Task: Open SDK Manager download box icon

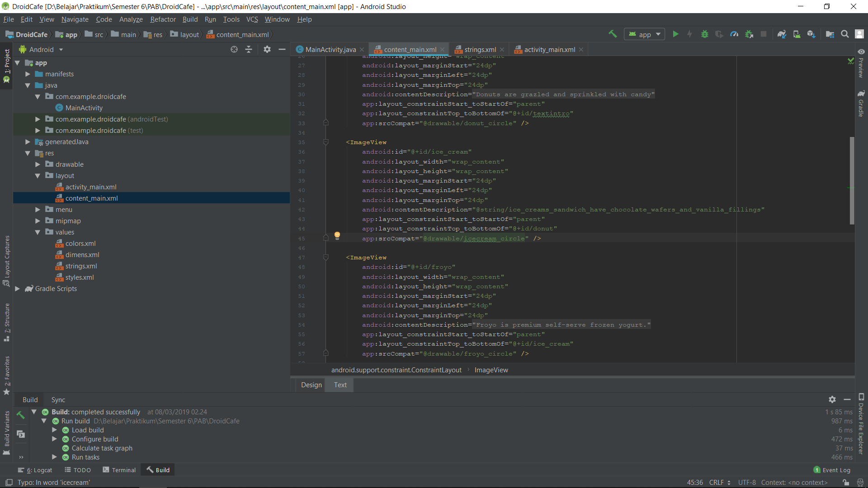Action: [811, 34]
